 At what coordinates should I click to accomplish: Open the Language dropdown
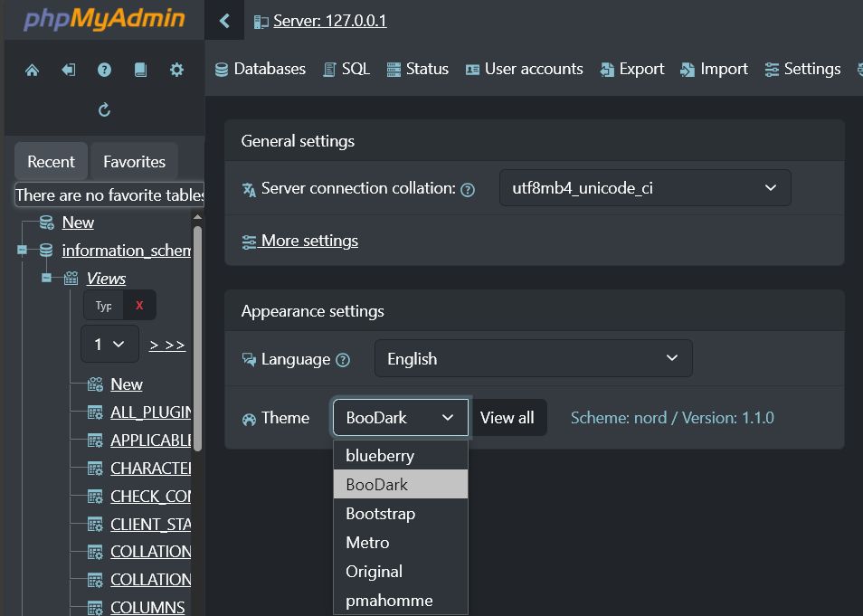pos(534,358)
